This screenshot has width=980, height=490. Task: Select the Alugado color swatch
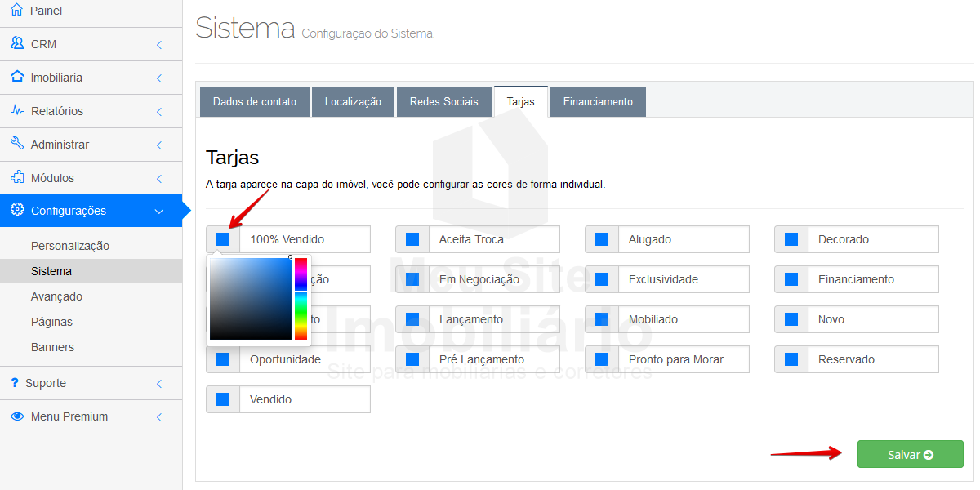[602, 239]
